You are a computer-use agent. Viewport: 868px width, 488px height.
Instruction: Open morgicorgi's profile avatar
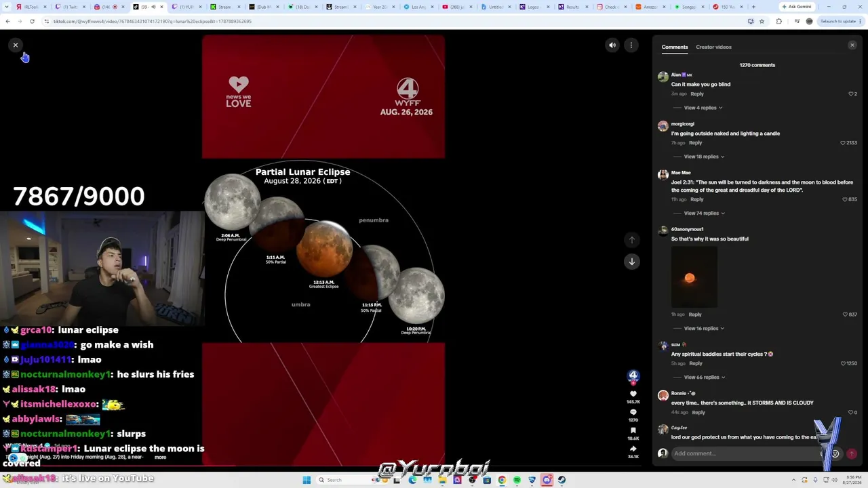coord(663,126)
